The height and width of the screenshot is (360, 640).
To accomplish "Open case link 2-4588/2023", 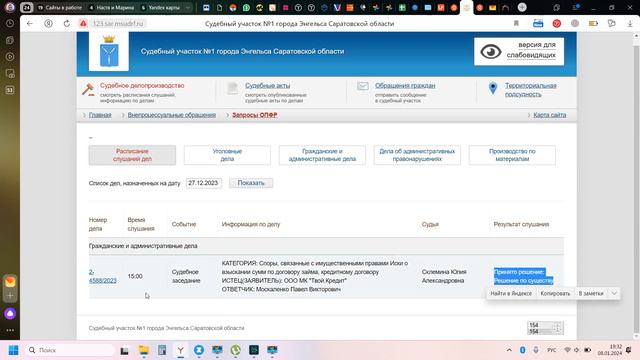I will click(x=102, y=276).
